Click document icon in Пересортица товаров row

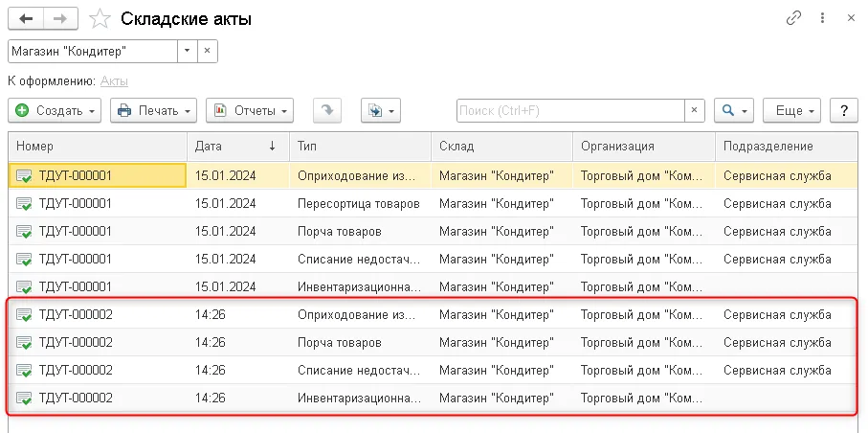tap(24, 204)
